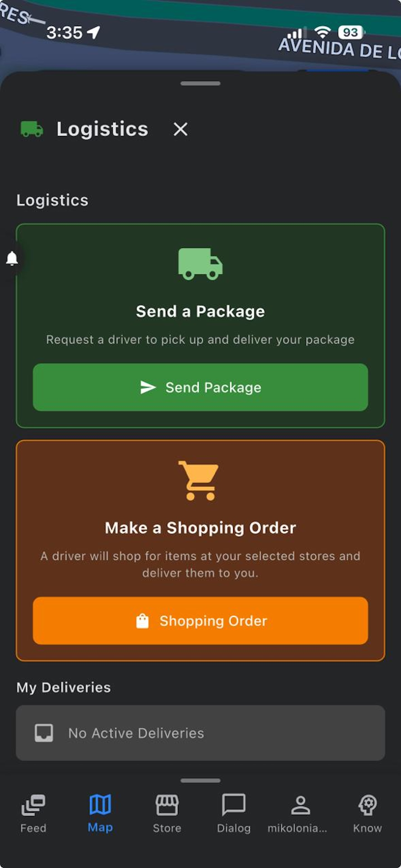The width and height of the screenshot is (401, 868).
Task: Tap the location arrow in status bar
Action: pos(94,32)
